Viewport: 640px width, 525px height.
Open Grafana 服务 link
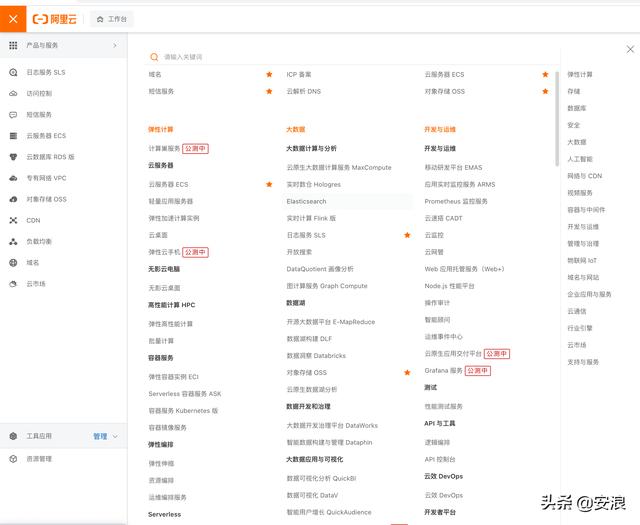point(443,370)
